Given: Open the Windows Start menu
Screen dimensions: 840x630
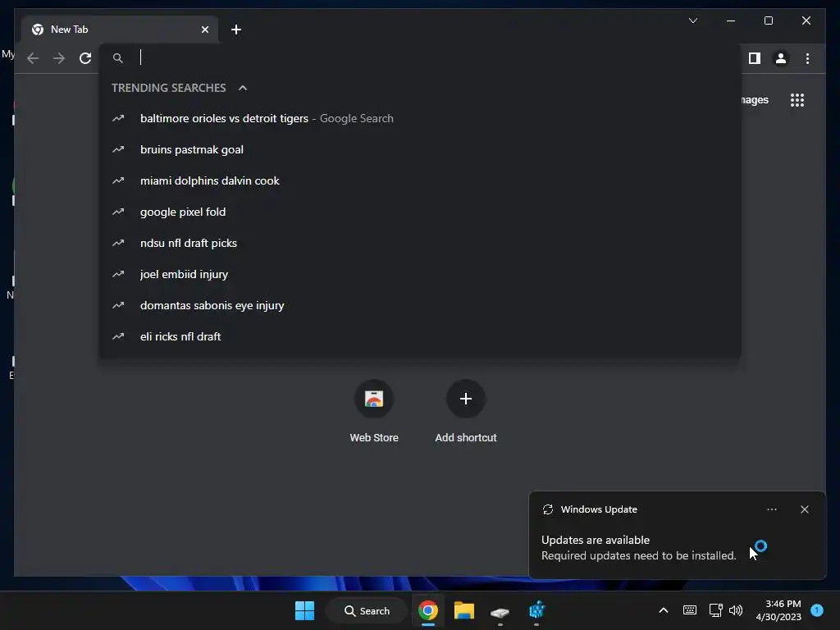Looking at the screenshot, I should tap(305, 610).
